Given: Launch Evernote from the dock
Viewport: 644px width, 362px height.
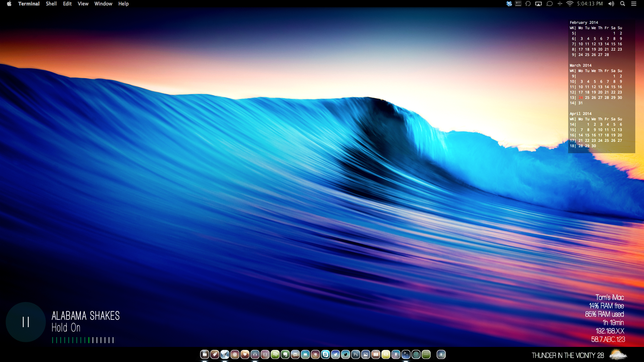Looking at the screenshot, I should pos(285,354).
